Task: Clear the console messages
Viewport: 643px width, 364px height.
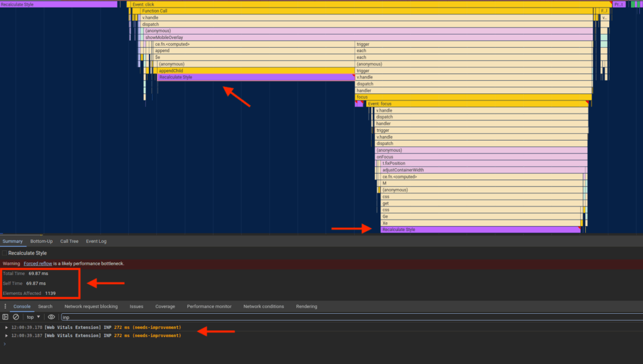Action: (x=16, y=317)
